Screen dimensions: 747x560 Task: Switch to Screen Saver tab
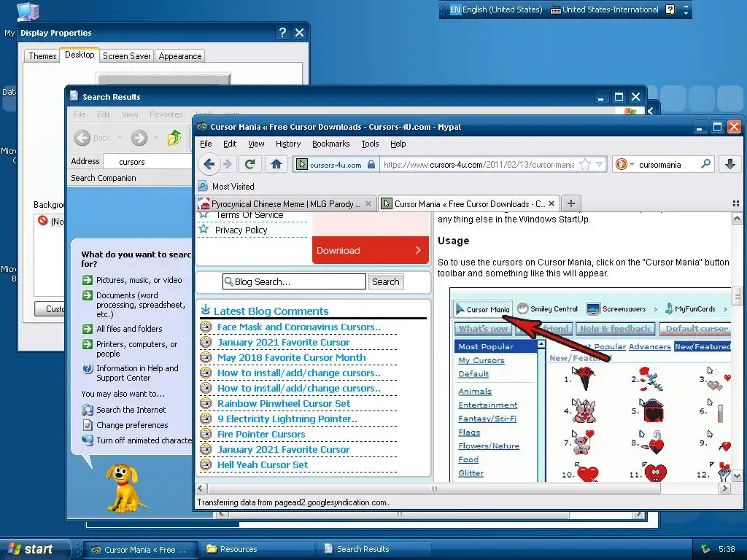tap(126, 55)
